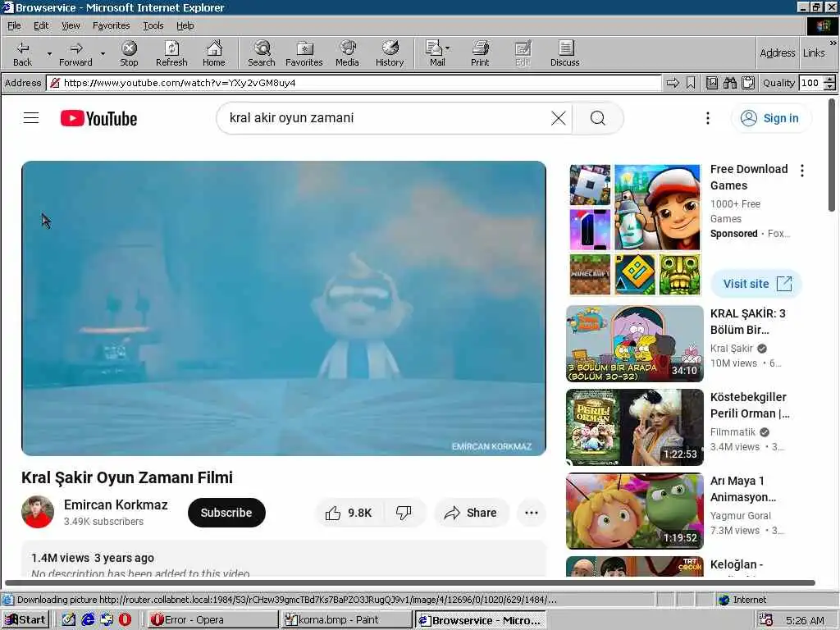Viewport: 840px width, 630px height.
Task: Click the YouTube logo
Action: (98, 118)
